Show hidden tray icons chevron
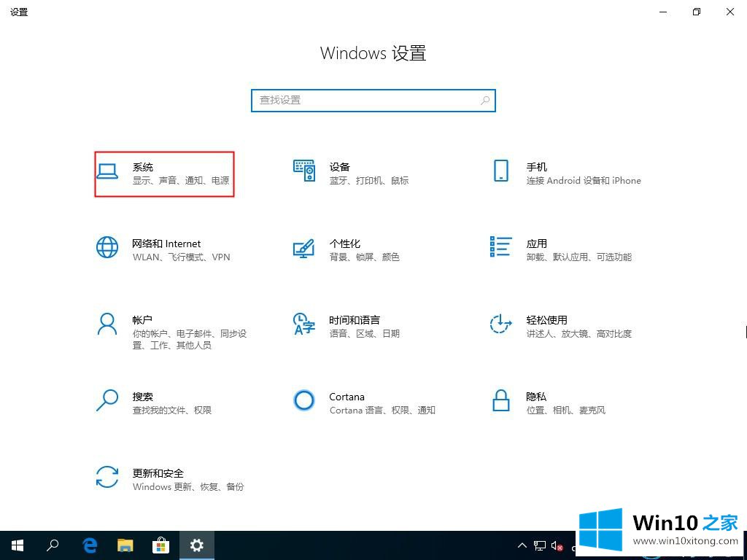Viewport: 747px width, 560px height. click(x=522, y=545)
